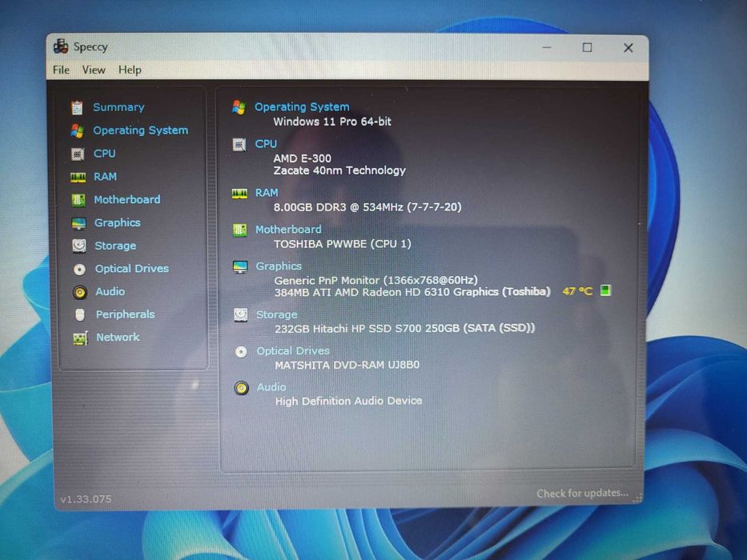Click the v1.33.075 version label

[86, 499]
